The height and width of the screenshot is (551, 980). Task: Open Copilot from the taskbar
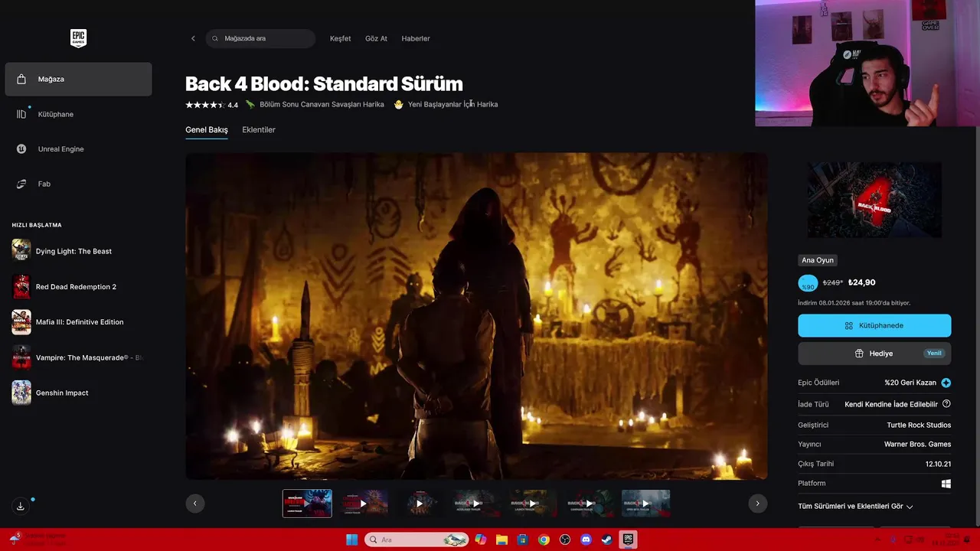pyautogui.click(x=481, y=540)
